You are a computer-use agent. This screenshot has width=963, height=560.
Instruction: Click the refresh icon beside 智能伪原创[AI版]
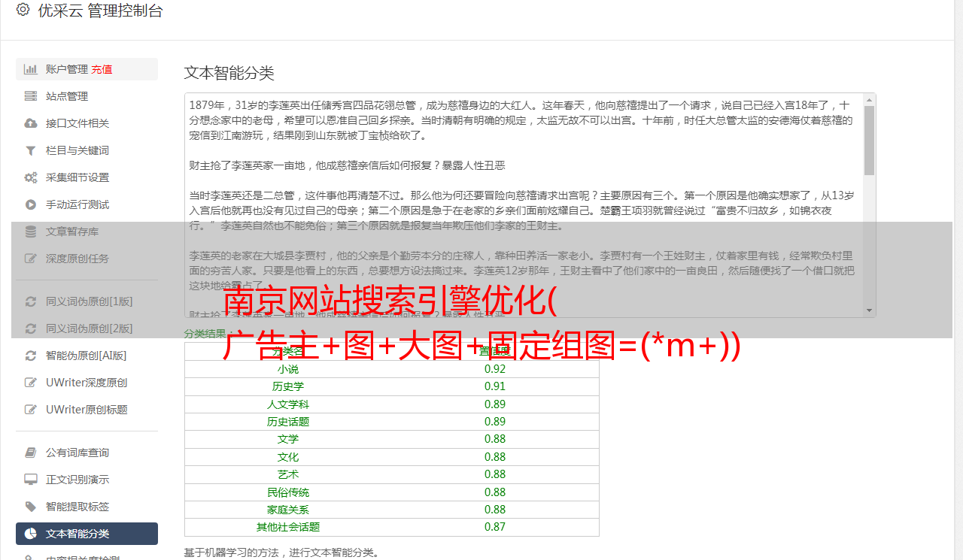(x=31, y=356)
